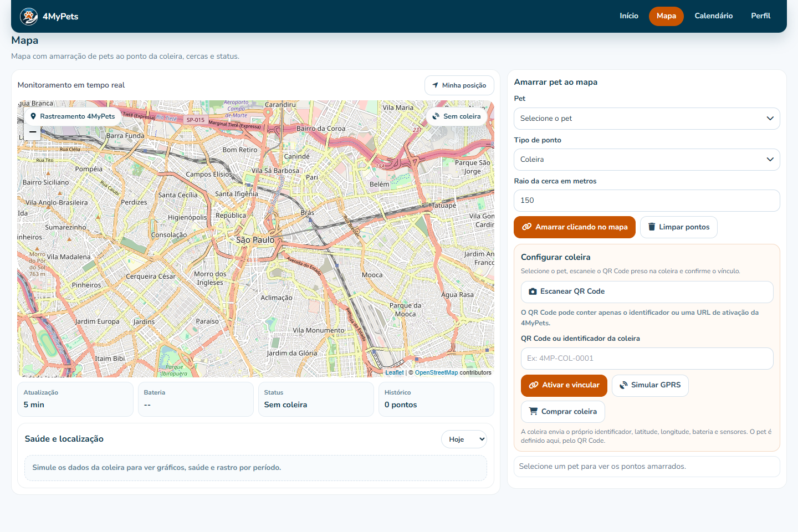
Task: Open camera via Escanear QR Code
Action: pos(647,292)
